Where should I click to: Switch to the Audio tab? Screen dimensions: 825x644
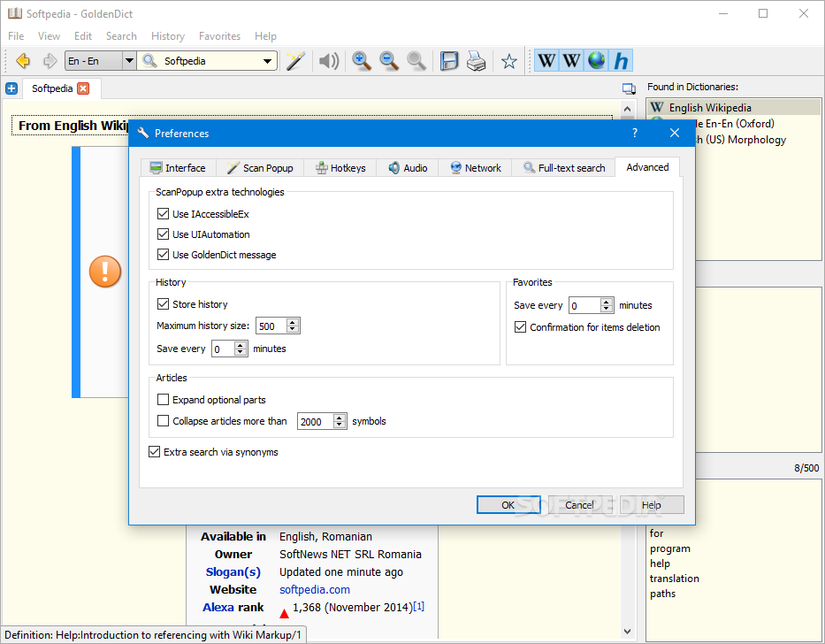pos(408,168)
